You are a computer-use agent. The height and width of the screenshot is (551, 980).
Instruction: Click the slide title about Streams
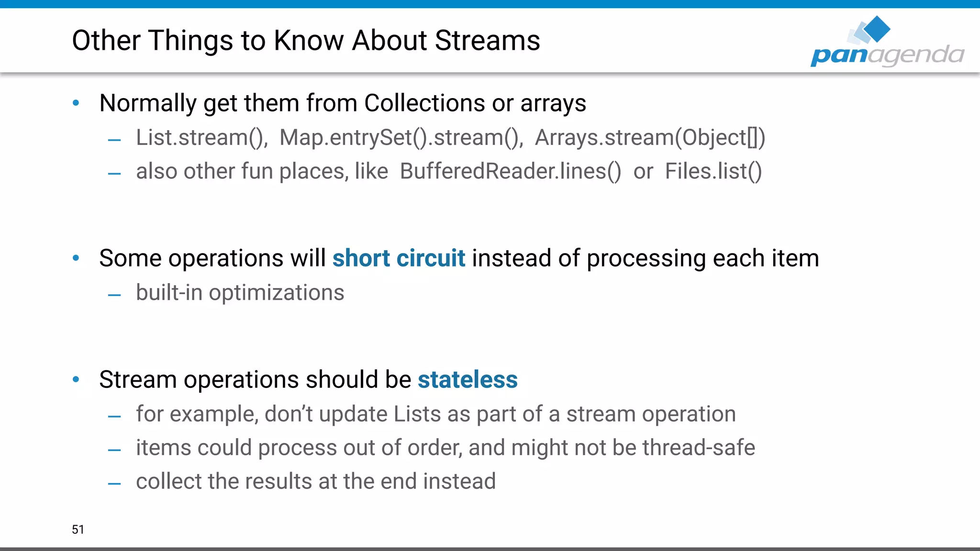[306, 40]
